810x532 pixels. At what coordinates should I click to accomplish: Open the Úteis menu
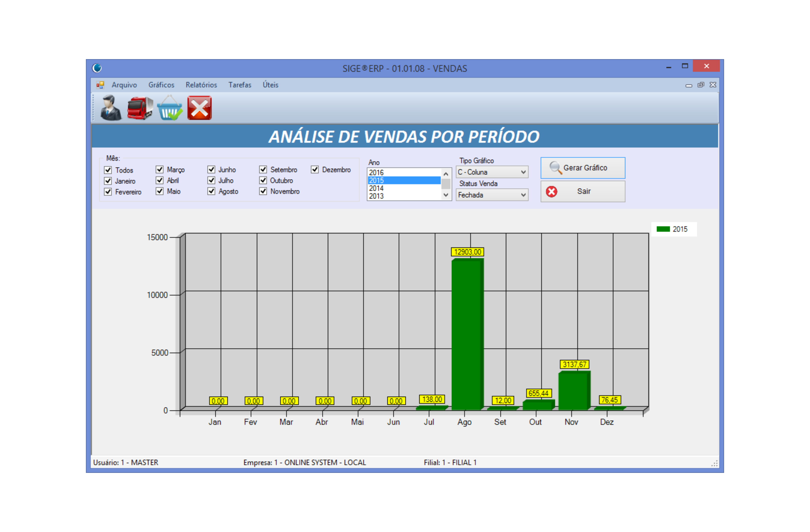point(271,85)
